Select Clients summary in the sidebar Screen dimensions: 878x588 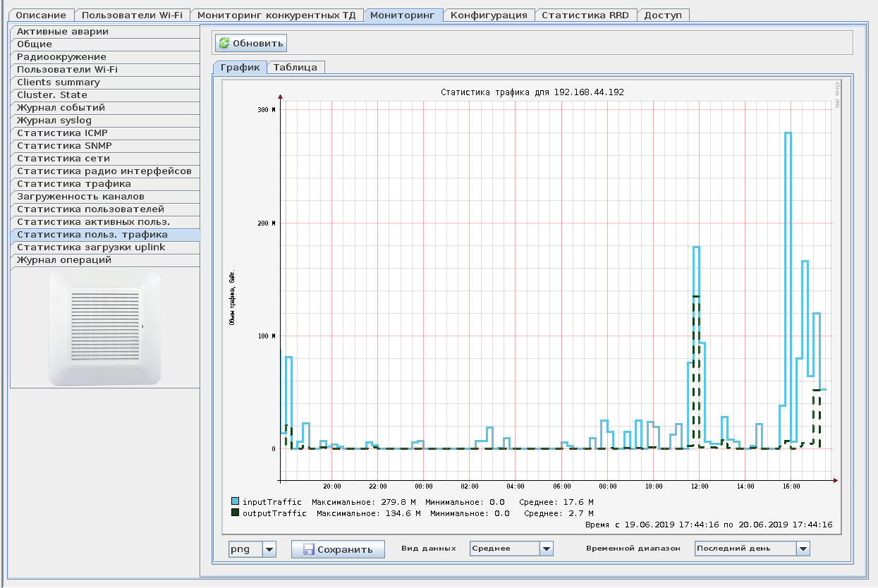[59, 82]
